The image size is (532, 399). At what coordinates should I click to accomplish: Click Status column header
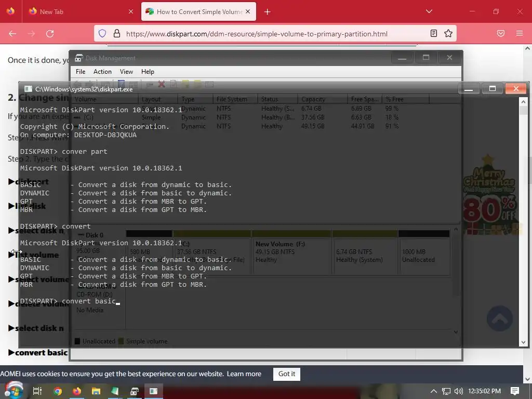point(277,99)
